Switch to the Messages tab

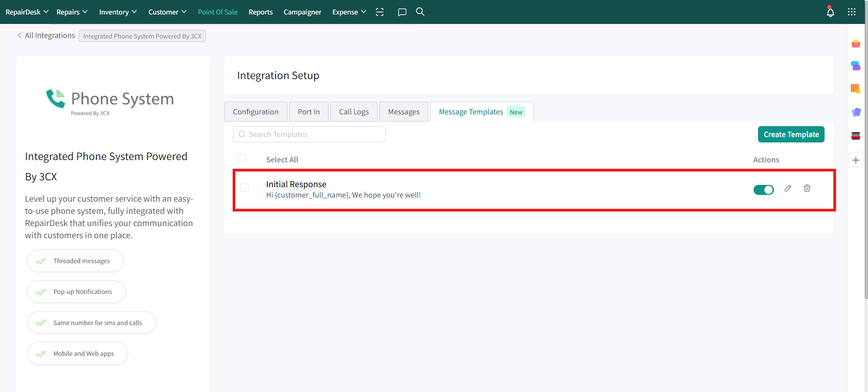[x=404, y=112]
